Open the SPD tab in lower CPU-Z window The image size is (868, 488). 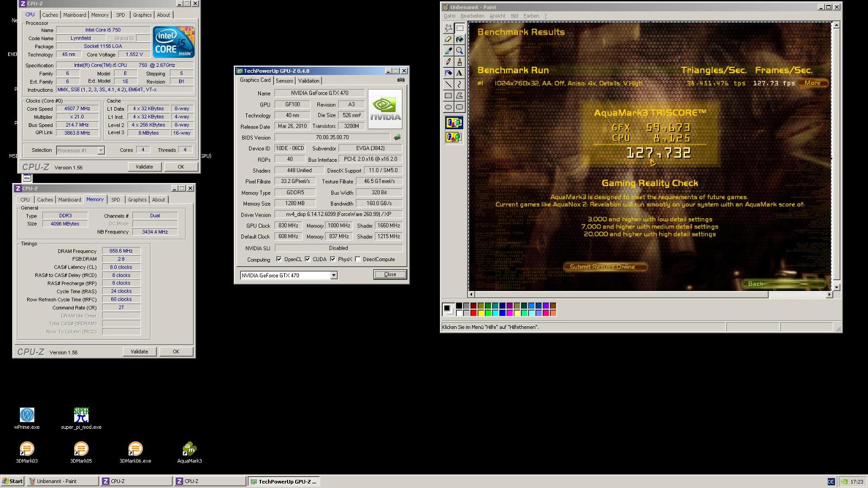tap(116, 200)
